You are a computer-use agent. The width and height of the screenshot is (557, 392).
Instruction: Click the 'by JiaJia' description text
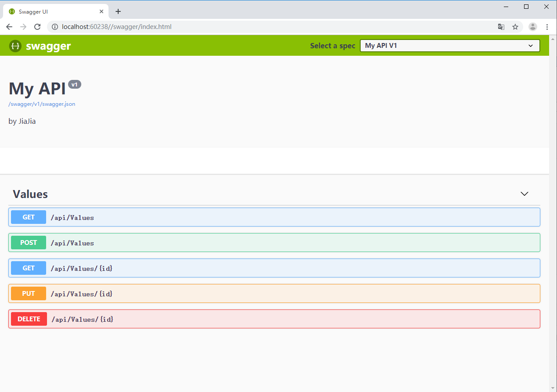click(x=22, y=121)
